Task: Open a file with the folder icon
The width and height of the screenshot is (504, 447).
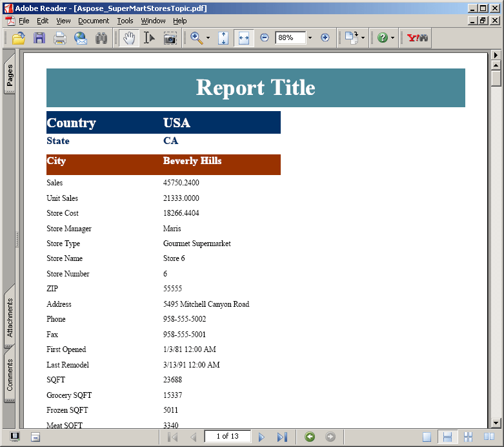Action: (x=19, y=38)
